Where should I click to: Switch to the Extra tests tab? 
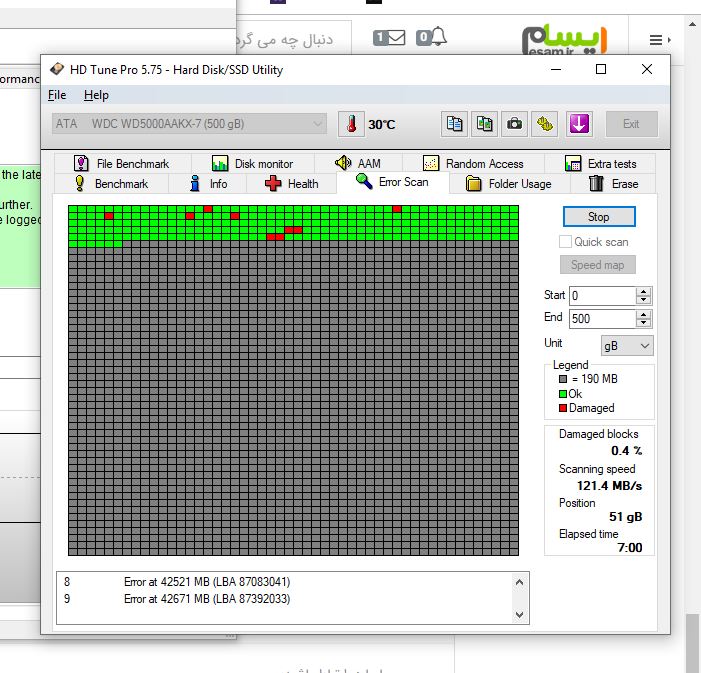pos(600,164)
